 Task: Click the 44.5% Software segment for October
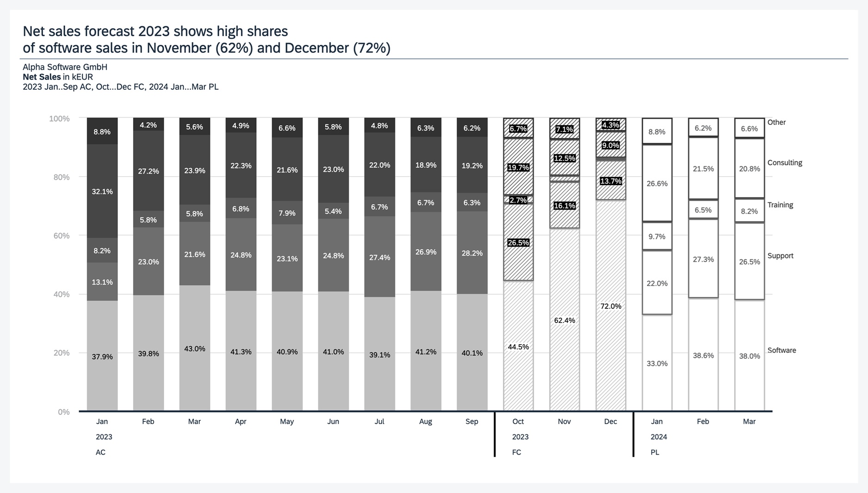pyautogui.click(x=518, y=346)
